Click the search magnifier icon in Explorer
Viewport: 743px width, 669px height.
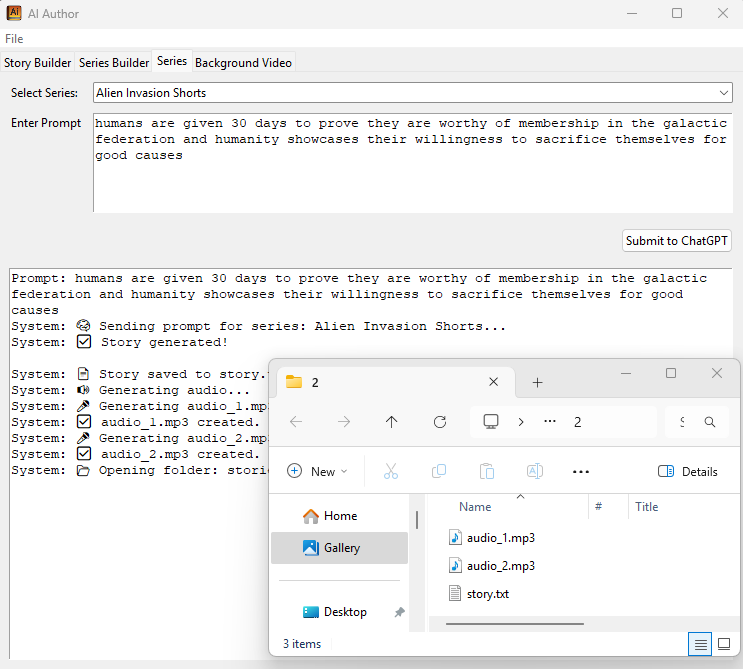click(709, 422)
